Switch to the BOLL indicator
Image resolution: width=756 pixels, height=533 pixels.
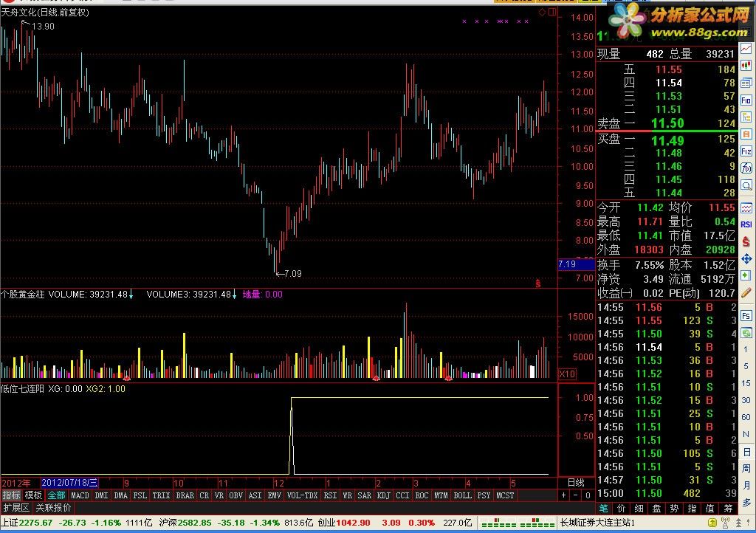(x=462, y=495)
